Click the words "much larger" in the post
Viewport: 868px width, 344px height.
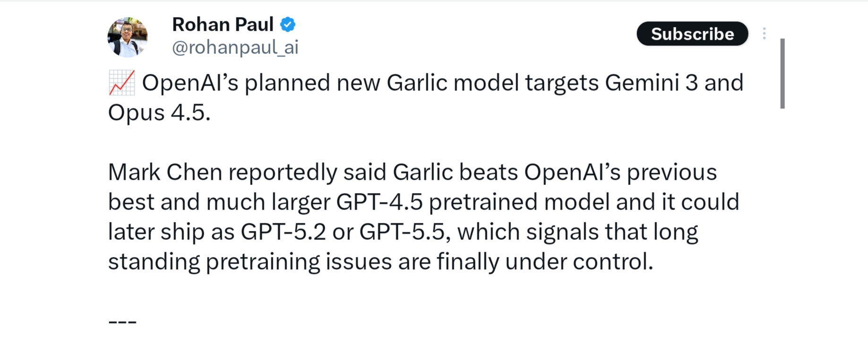pyautogui.click(x=268, y=202)
